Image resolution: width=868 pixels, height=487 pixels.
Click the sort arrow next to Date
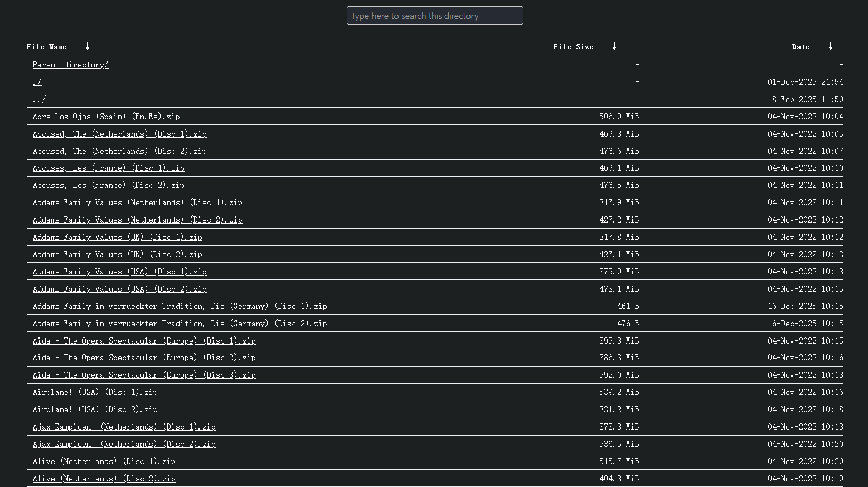coord(831,46)
